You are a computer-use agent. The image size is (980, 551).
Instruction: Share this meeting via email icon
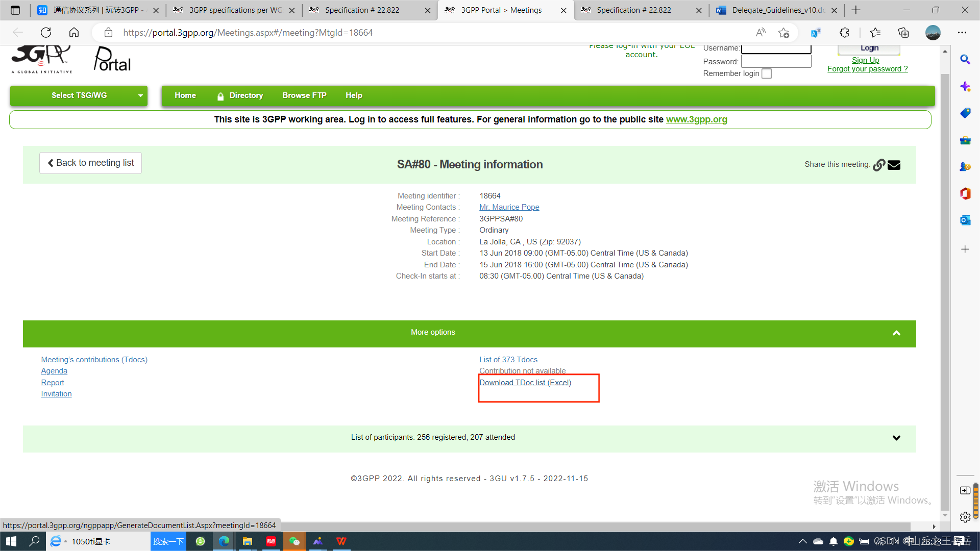click(894, 165)
